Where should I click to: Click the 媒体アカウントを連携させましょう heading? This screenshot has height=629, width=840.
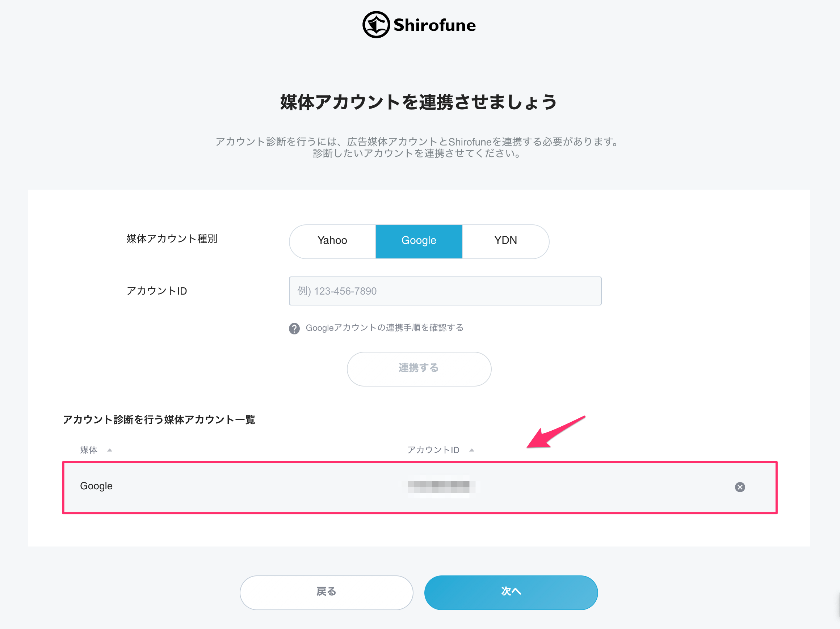coord(419,102)
